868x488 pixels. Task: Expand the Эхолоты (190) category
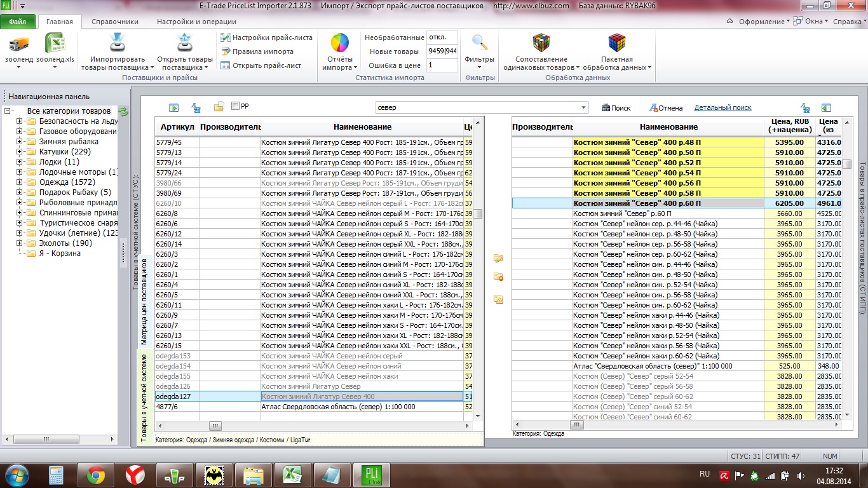coord(19,243)
